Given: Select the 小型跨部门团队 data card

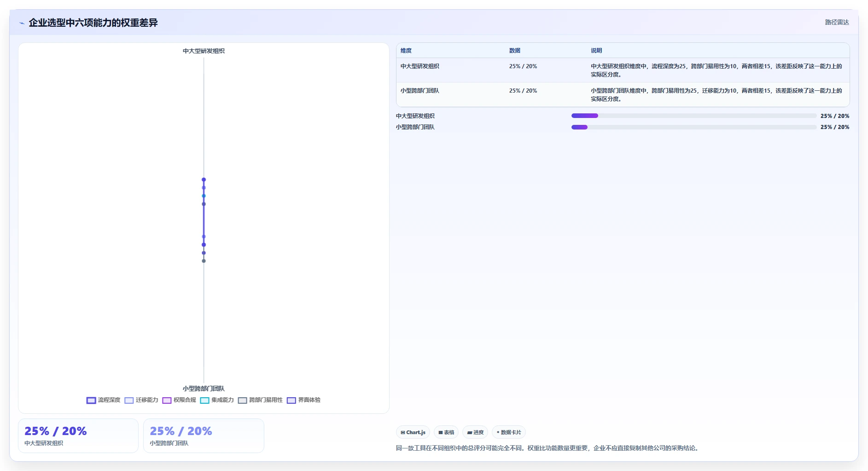Looking at the screenshot, I should pos(204,436).
